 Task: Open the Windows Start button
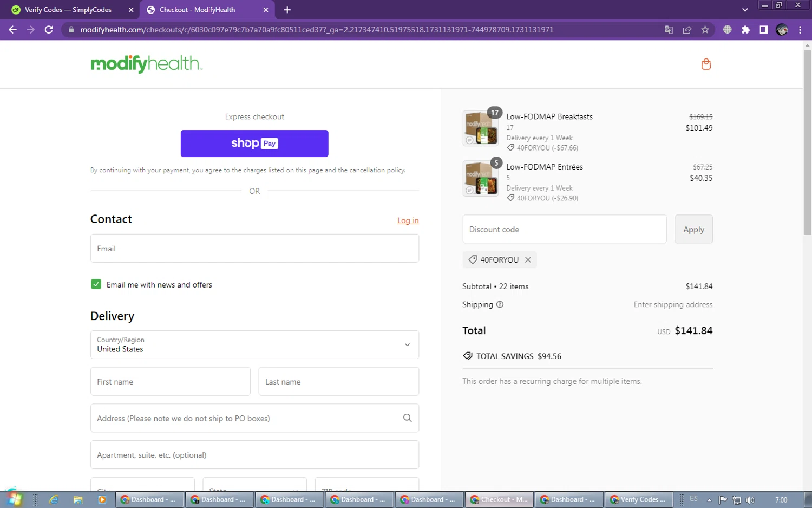[14, 499]
